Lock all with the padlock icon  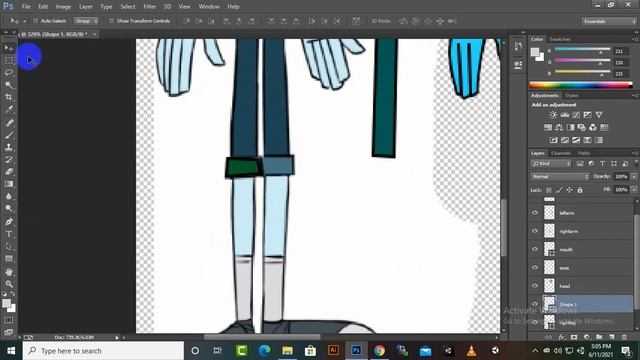580,190
